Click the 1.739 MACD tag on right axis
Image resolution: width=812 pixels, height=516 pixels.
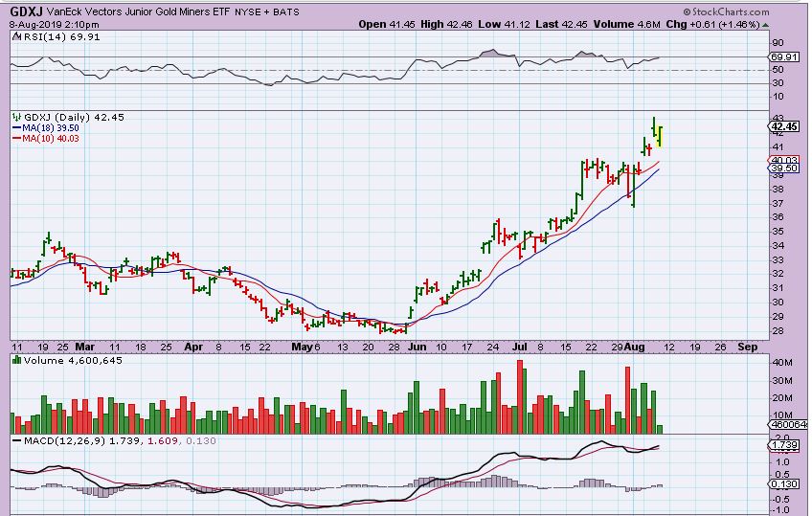(x=784, y=445)
